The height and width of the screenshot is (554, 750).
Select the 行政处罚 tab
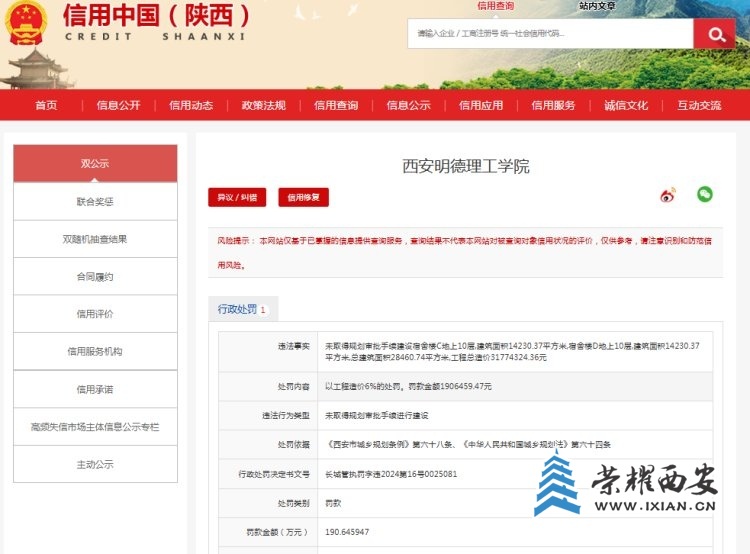coord(243,309)
